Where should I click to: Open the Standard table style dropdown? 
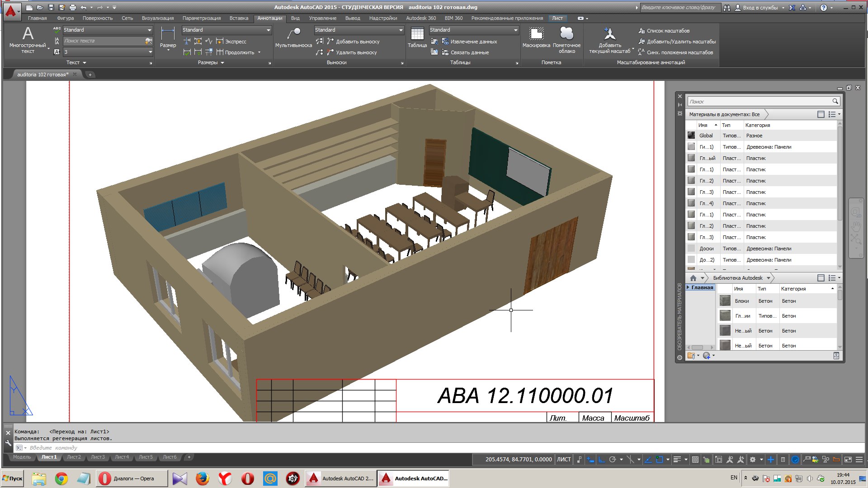tap(515, 30)
